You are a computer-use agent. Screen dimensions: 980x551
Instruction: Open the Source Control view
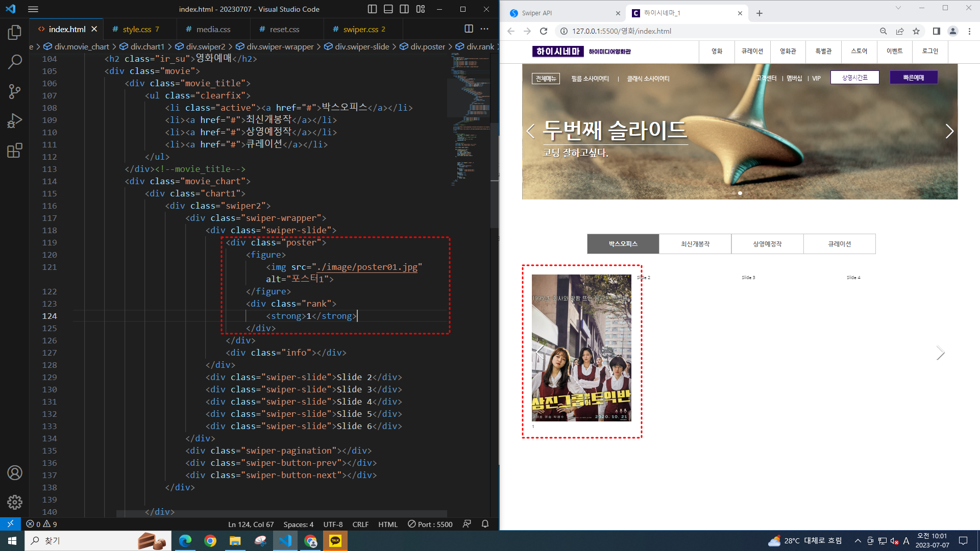point(15,92)
